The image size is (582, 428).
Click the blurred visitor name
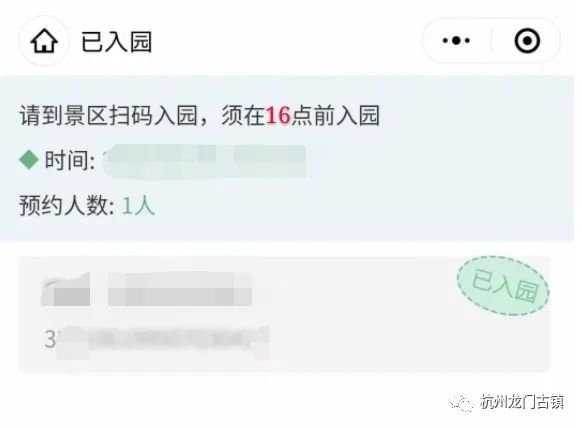(180, 289)
